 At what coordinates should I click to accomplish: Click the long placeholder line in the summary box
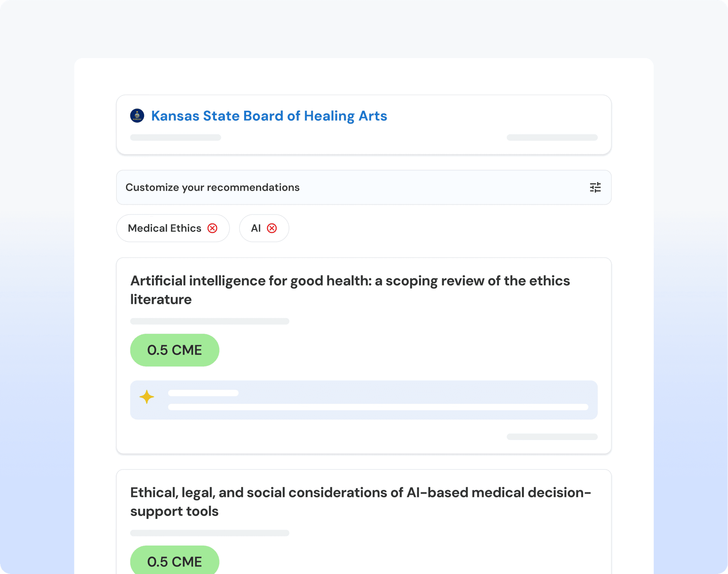(x=378, y=407)
